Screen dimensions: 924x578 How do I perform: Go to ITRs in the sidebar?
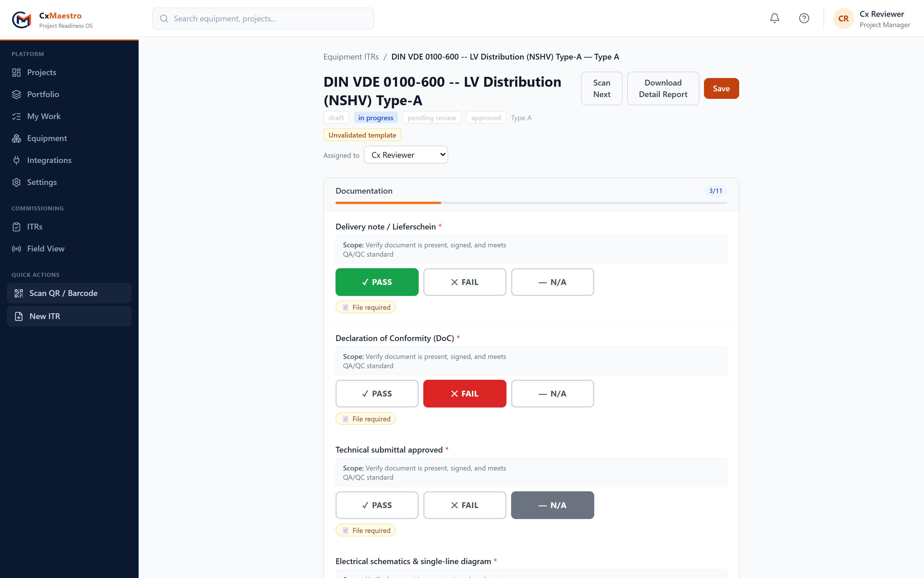coord(69,227)
